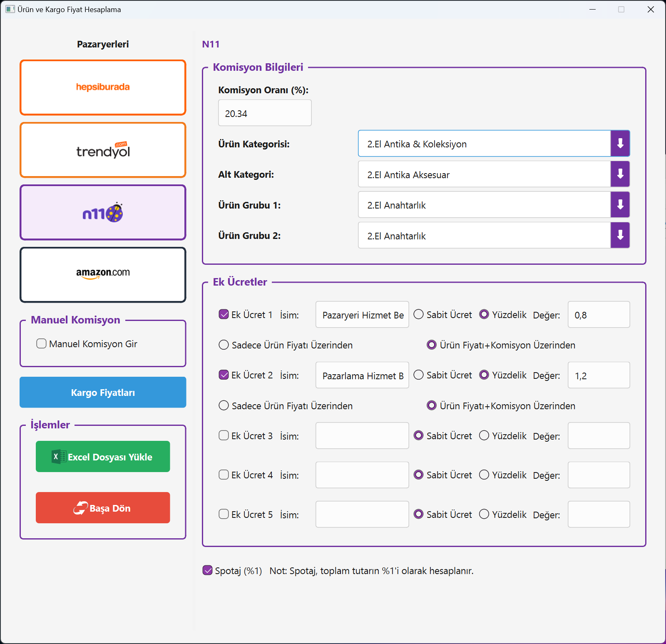Toggle the Spotaj (%1) checkbox
Screen dimensions: 666x644
pyautogui.click(x=207, y=570)
